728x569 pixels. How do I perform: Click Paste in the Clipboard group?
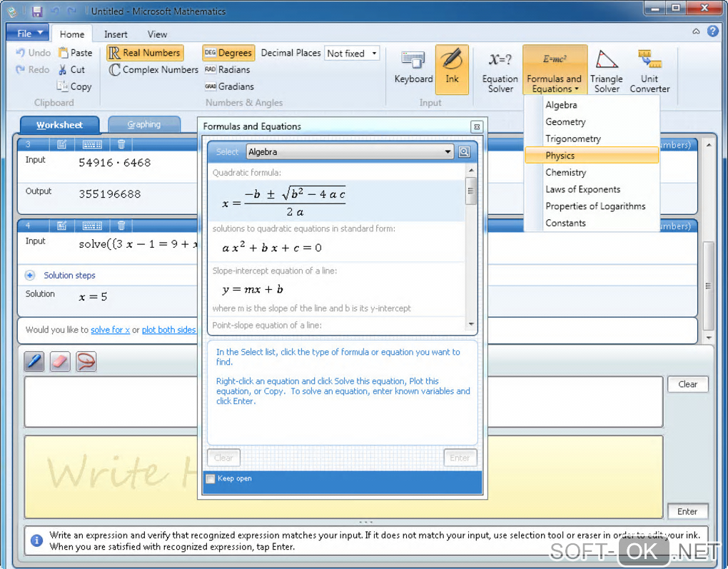(x=75, y=53)
